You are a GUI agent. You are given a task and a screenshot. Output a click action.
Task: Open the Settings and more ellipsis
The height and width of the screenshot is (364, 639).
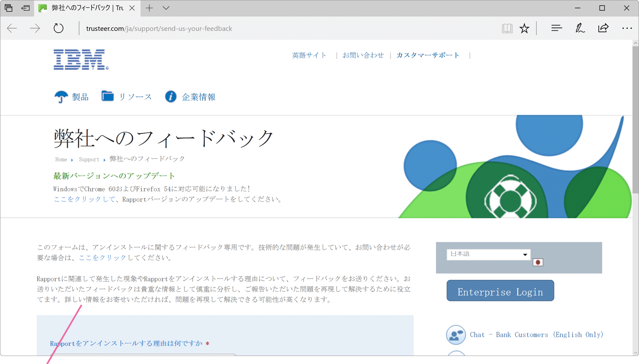click(x=627, y=28)
